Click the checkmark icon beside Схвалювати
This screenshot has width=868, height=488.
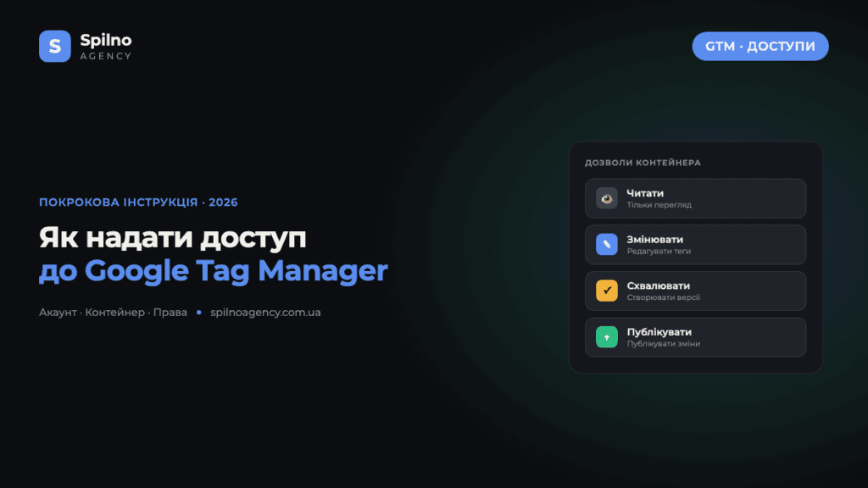pos(607,291)
